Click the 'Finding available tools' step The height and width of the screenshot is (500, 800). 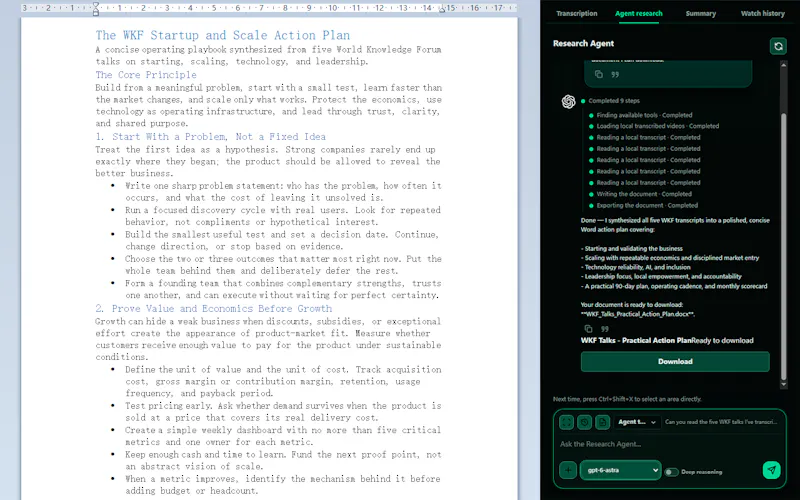pyautogui.click(x=644, y=115)
